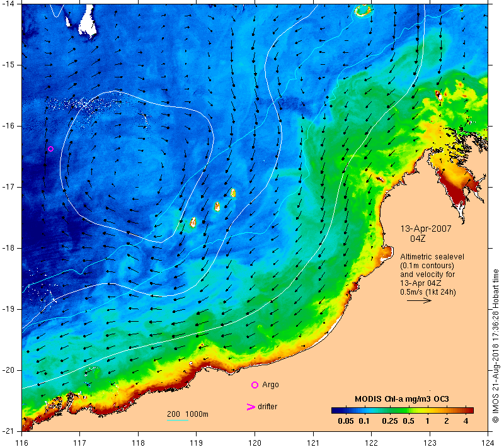This screenshot has height=447, width=504.
Task: Click the Argo legend circle marker
Action: coord(255,385)
